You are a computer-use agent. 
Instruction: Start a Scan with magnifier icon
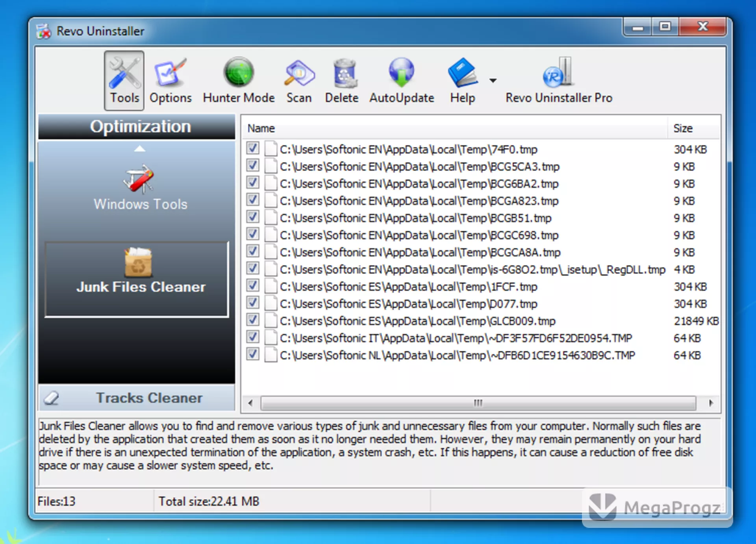(299, 73)
